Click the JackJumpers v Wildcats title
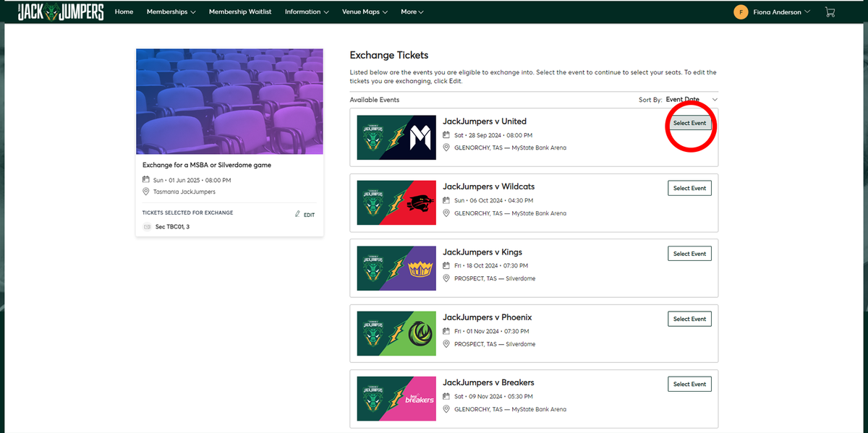Screen dimensions: 868x433 [x=489, y=187]
